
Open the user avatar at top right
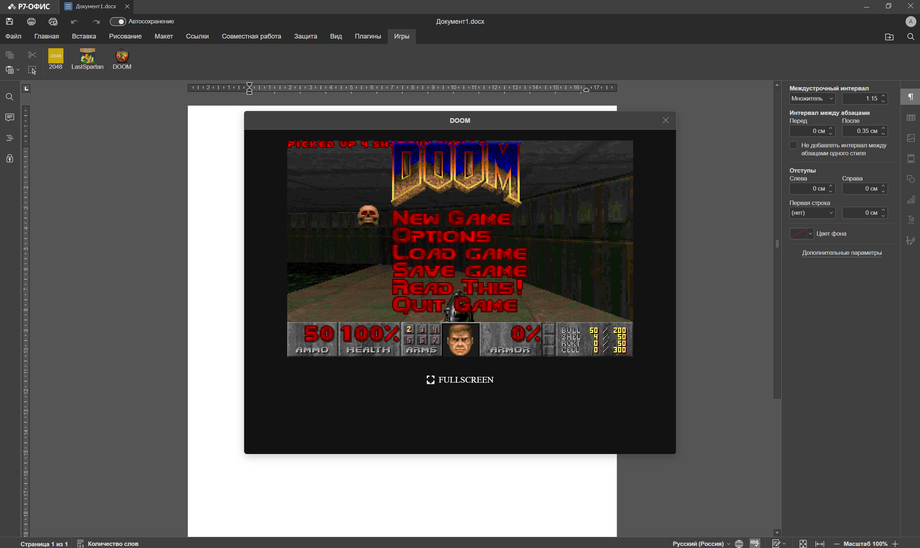click(x=911, y=22)
